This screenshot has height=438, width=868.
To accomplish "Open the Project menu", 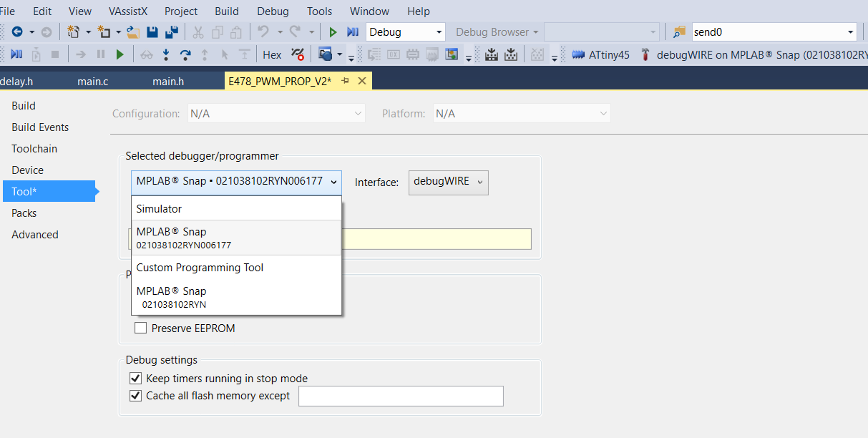I will [x=181, y=11].
